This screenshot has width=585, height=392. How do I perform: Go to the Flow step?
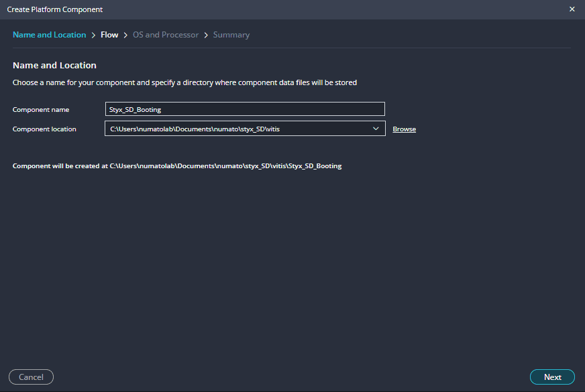coord(109,35)
